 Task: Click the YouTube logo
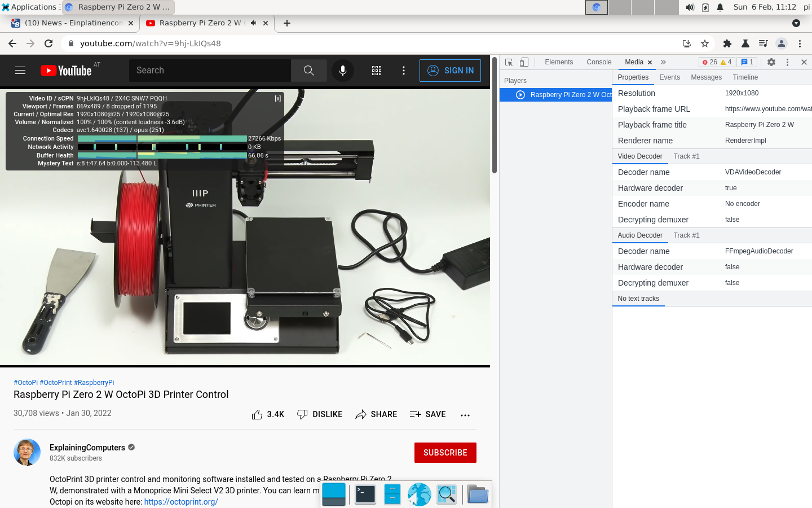pos(66,71)
